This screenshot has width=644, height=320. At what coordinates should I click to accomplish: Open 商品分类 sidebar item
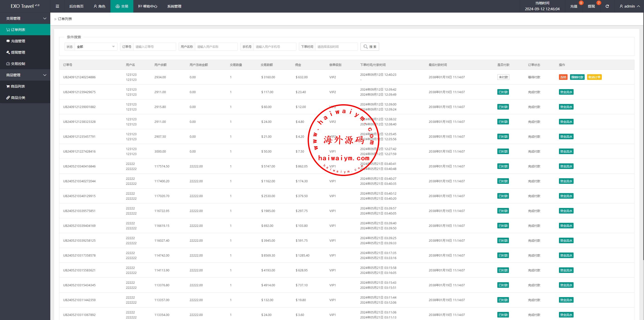click(x=18, y=98)
